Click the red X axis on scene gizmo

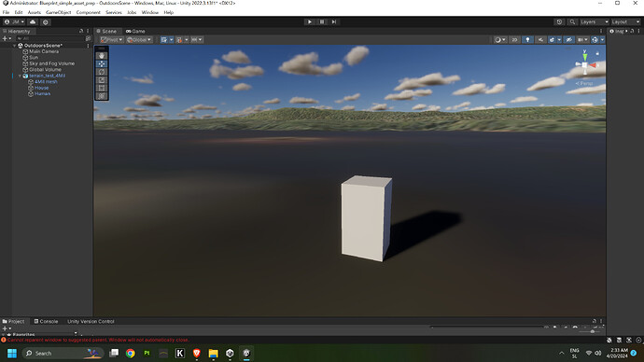(x=593, y=65)
